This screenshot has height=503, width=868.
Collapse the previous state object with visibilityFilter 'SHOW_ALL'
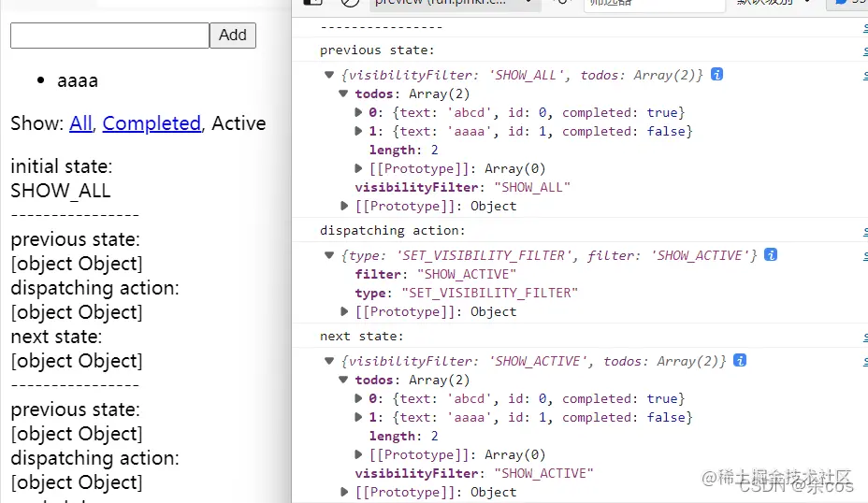tap(329, 75)
